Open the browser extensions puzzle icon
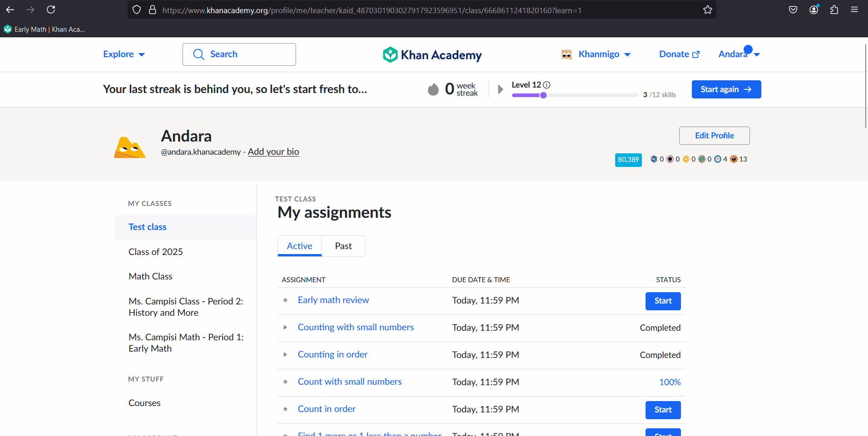The image size is (868, 436). (834, 10)
